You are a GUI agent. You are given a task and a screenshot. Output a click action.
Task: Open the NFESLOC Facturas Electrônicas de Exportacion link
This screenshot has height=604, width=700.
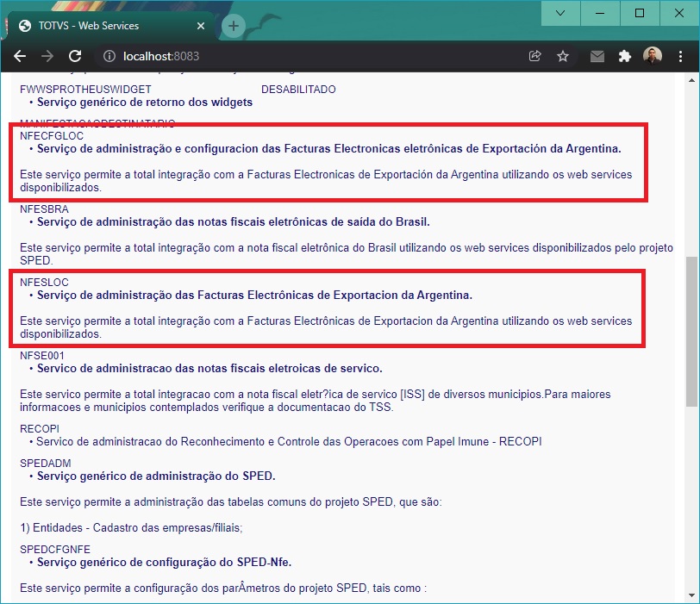pyautogui.click(x=254, y=295)
